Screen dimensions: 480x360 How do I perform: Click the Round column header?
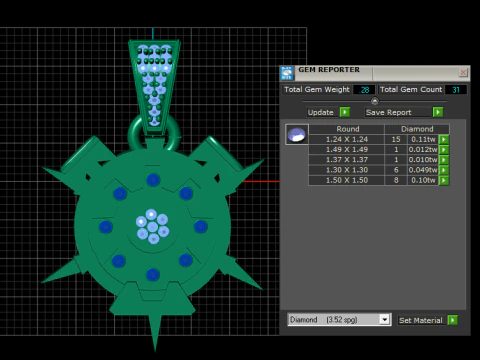point(347,129)
